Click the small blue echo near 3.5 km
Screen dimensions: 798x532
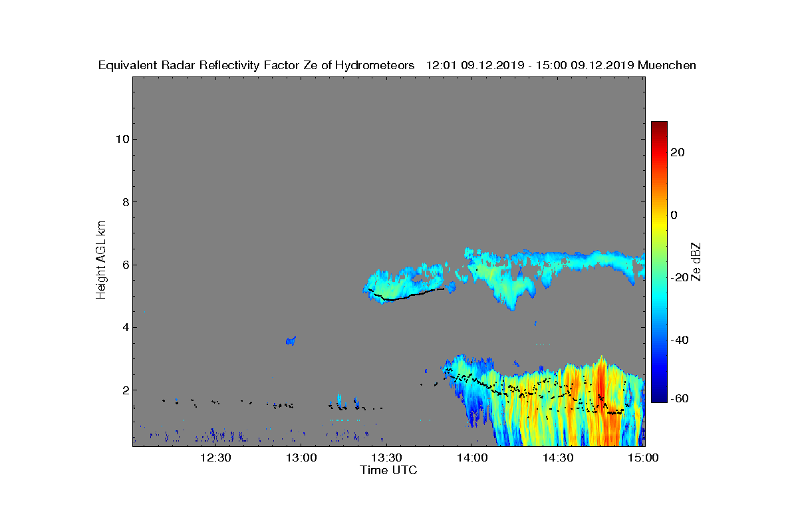tap(291, 340)
